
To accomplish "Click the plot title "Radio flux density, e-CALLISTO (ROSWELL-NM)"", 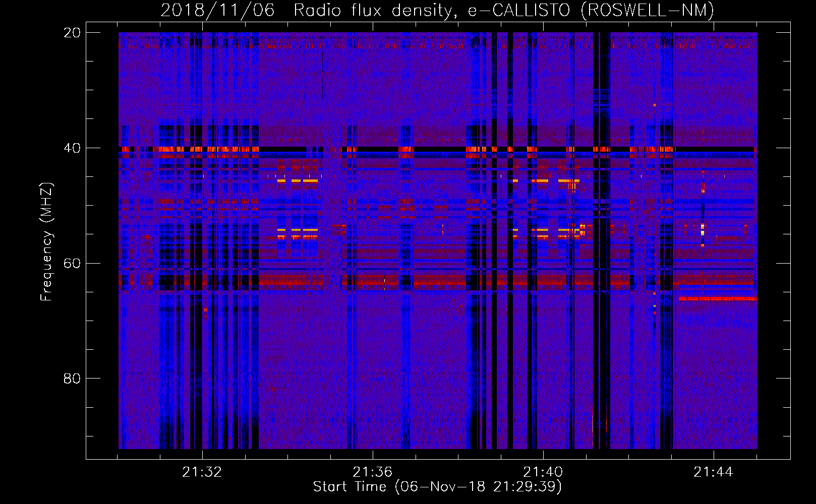I will tap(504, 10).
